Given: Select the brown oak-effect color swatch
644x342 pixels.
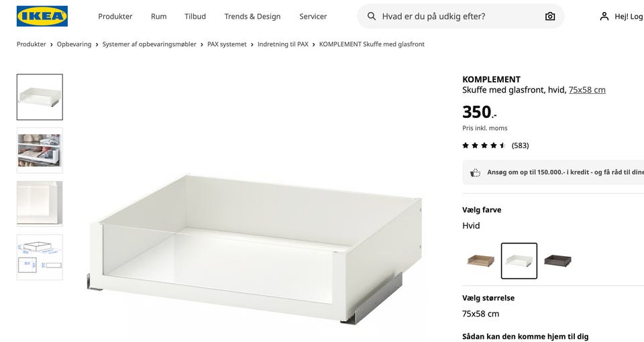Looking at the screenshot, I should click(480, 261).
